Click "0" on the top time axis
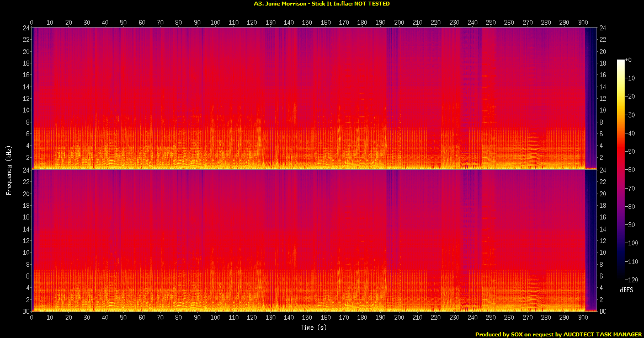Viewport: 644px width, 338px height. pyautogui.click(x=31, y=23)
